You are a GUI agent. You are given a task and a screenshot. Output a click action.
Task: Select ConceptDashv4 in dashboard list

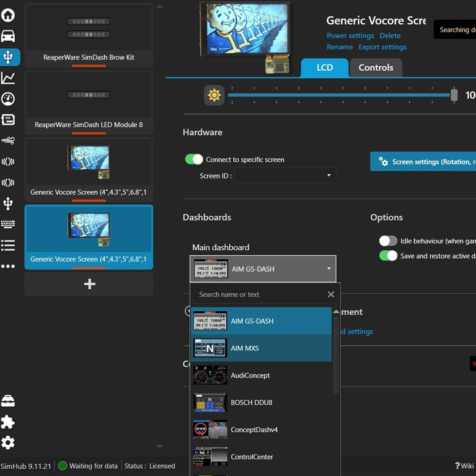click(x=261, y=430)
